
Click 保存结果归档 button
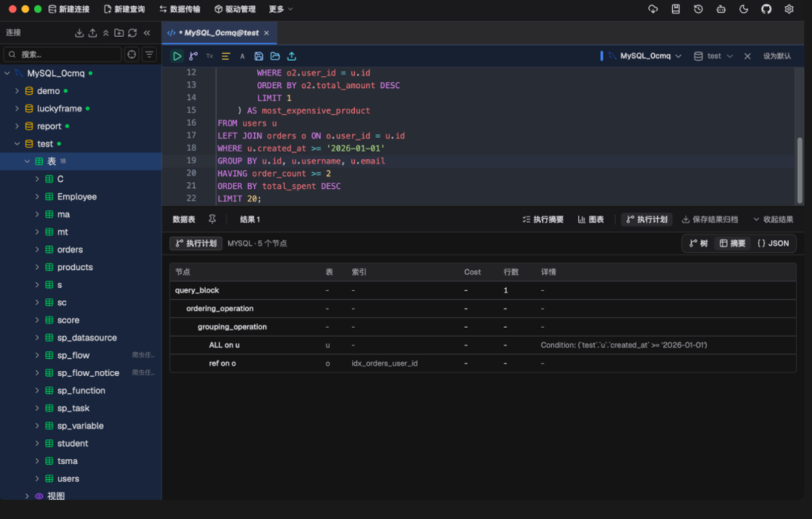[x=710, y=219]
